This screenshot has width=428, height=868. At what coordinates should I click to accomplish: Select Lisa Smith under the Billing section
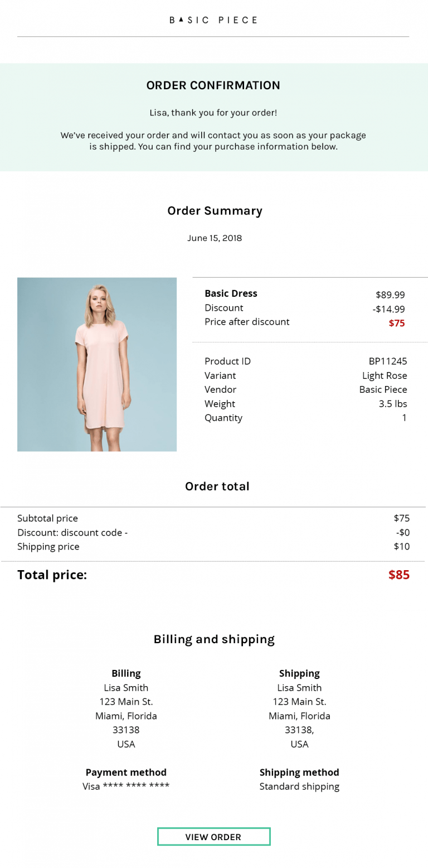point(126,687)
